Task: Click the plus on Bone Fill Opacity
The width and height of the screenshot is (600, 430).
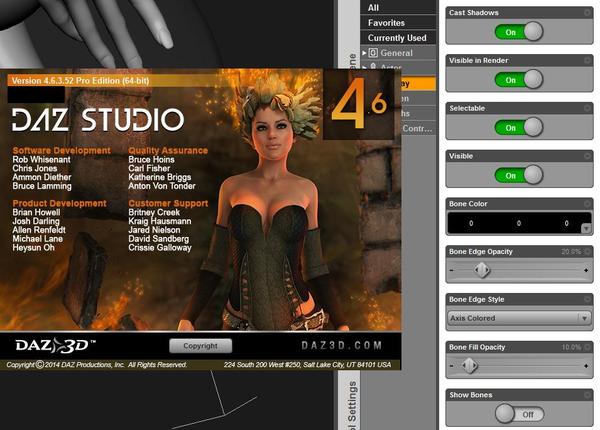Action: [x=586, y=366]
